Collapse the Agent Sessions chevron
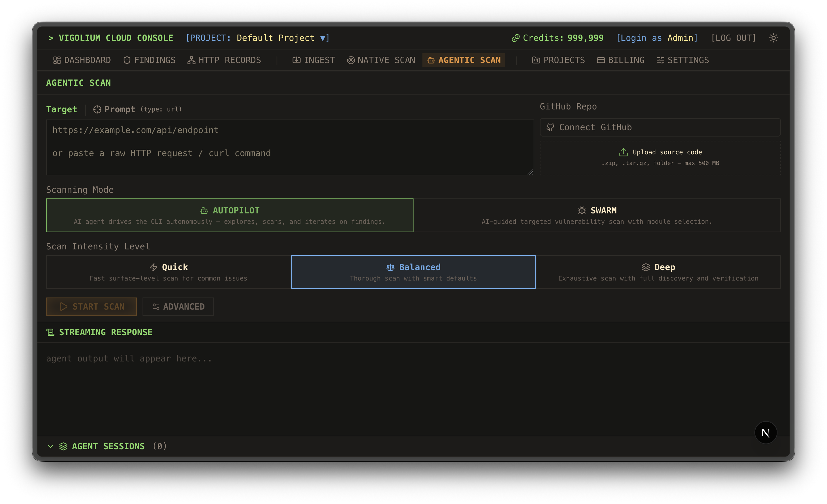This screenshot has height=504, width=827. pos(50,446)
